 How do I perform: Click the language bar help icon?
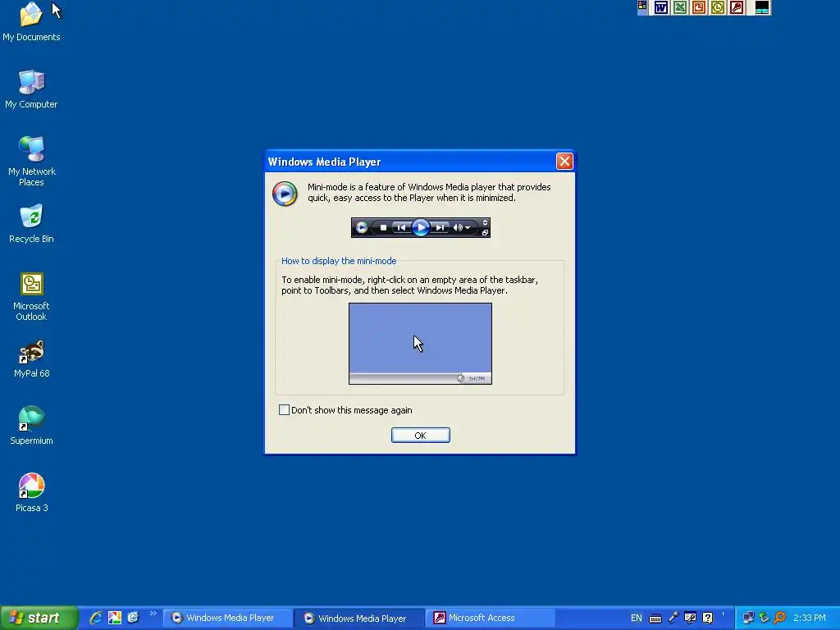[708, 618]
